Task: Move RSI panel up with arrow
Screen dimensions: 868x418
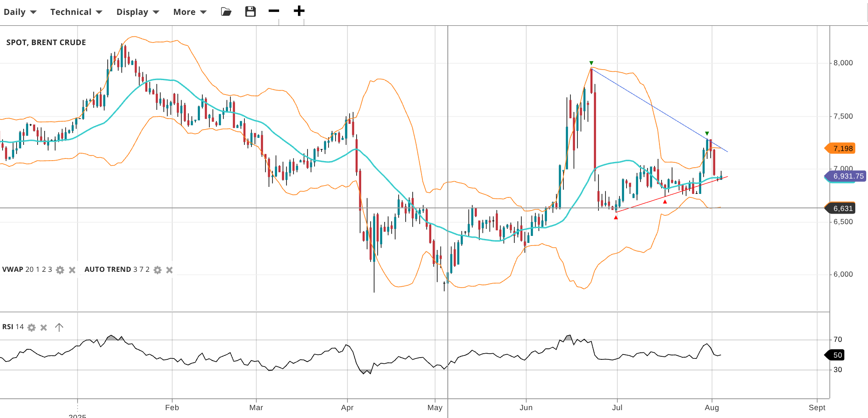Action: 59,327
